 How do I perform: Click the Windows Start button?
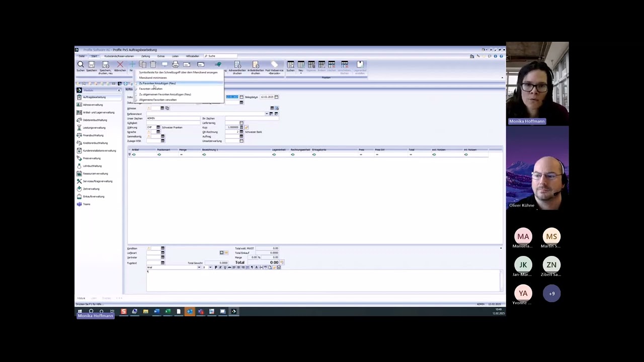pos(79,312)
